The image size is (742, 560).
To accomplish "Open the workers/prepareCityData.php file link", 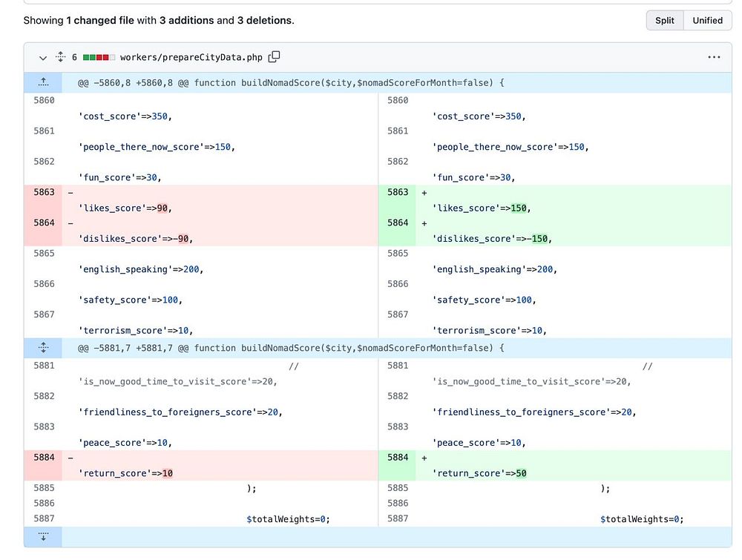I will pos(191,57).
